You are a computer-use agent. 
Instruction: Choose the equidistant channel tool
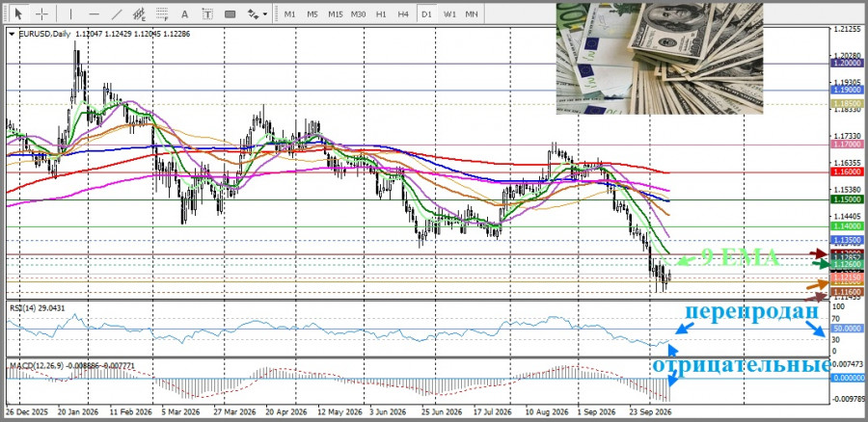[139, 13]
